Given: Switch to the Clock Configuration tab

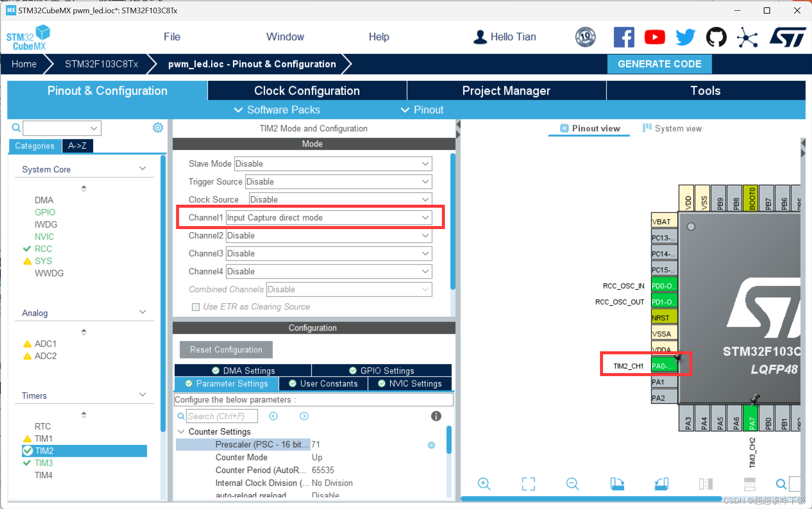Looking at the screenshot, I should pos(307,91).
